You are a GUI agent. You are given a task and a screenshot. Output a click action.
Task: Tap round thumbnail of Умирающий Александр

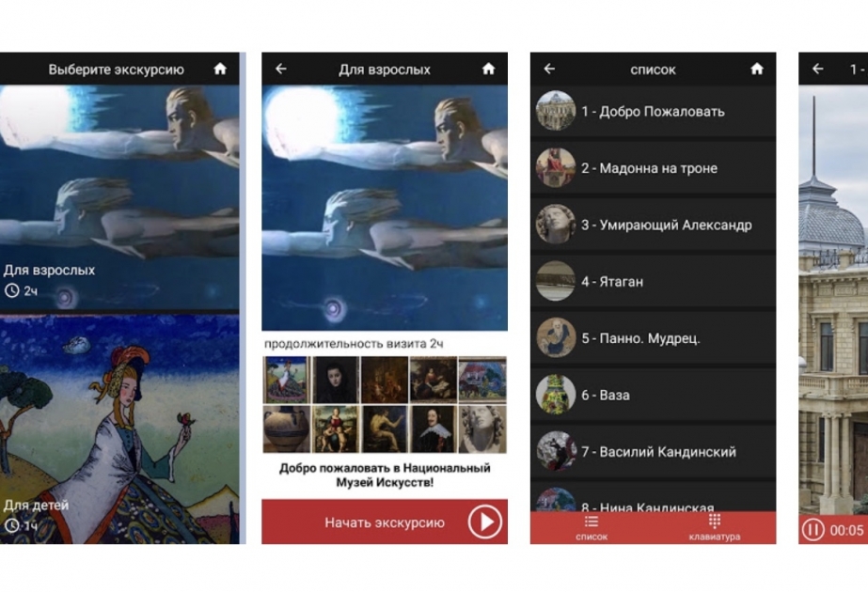(556, 224)
